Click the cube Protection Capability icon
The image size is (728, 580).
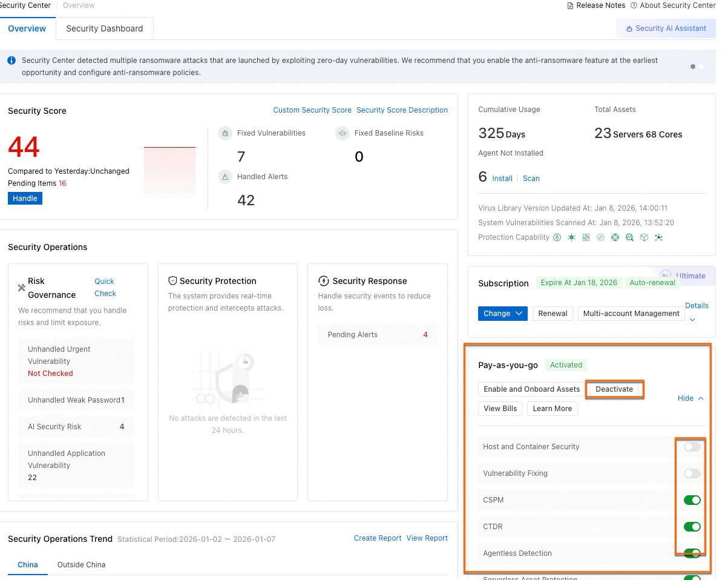tap(644, 237)
